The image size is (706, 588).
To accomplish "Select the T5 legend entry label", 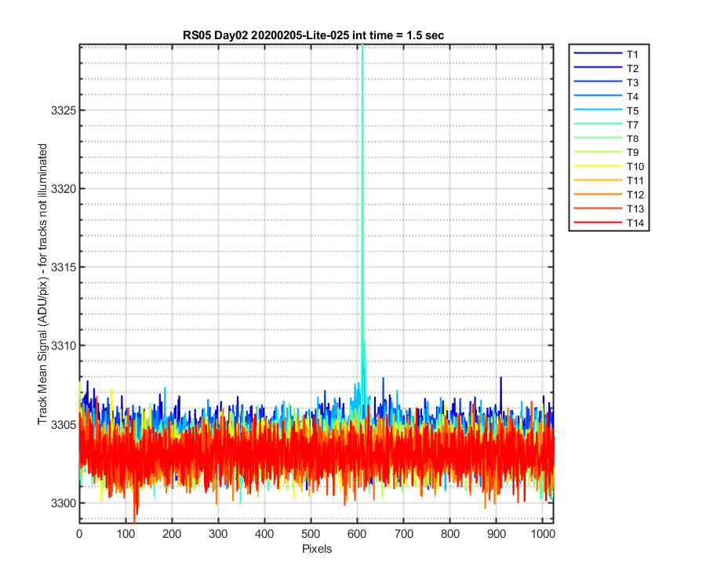I will [632, 111].
